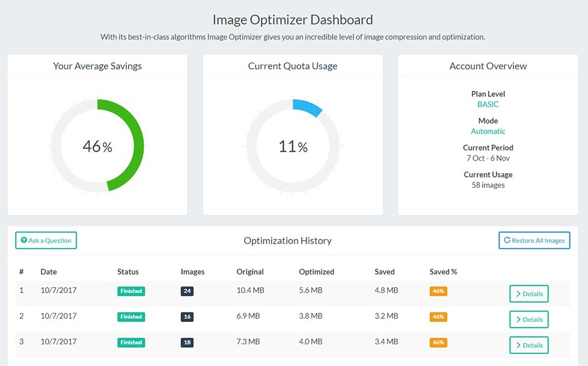The image size is (588, 366).
Task: Click the Ask a Question button
Action: point(46,240)
